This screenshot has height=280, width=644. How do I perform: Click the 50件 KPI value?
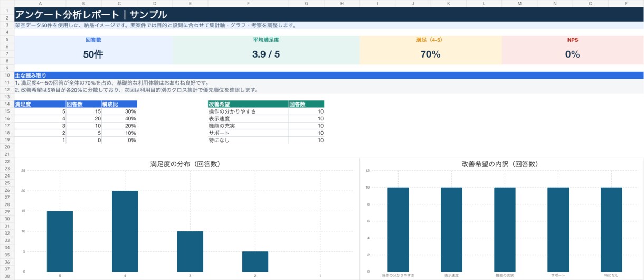click(x=93, y=54)
